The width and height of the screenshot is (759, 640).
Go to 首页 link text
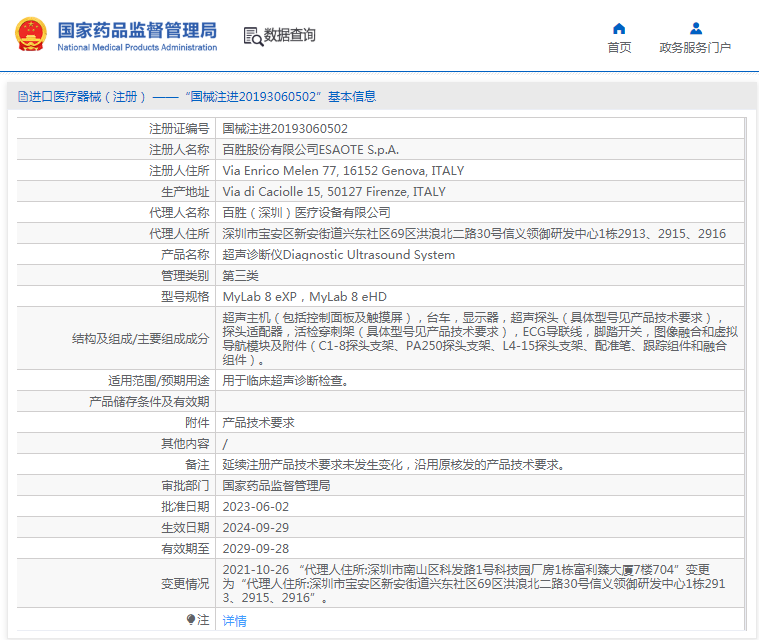coord(619,47)
